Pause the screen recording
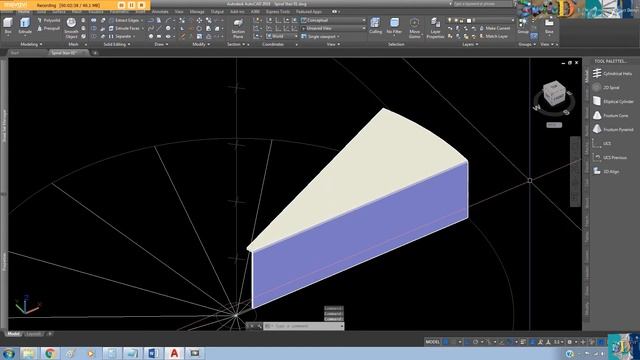The height and width of the screenshot is (360, 640). point(131,5)
